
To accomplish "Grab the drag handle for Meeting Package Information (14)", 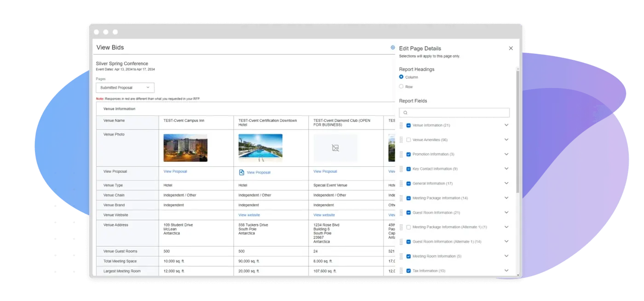I will [x=401, y=198].
